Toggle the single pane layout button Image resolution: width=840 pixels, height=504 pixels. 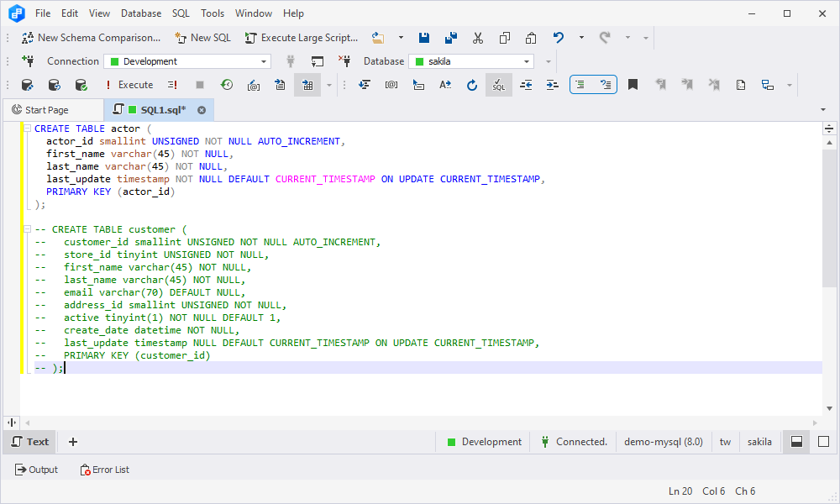point(823,442)
